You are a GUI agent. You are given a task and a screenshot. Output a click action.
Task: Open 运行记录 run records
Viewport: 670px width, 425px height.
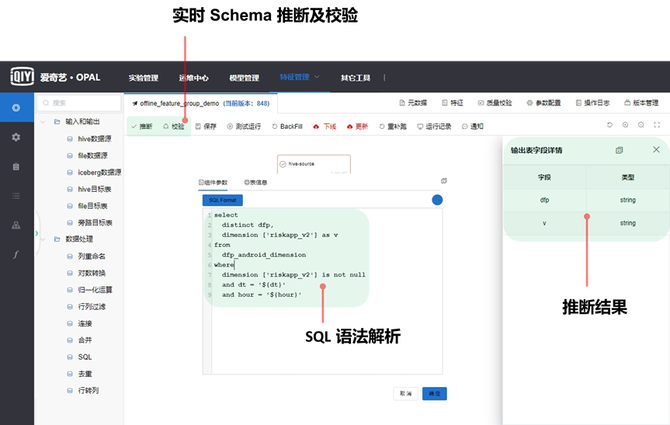pos(435,127)
